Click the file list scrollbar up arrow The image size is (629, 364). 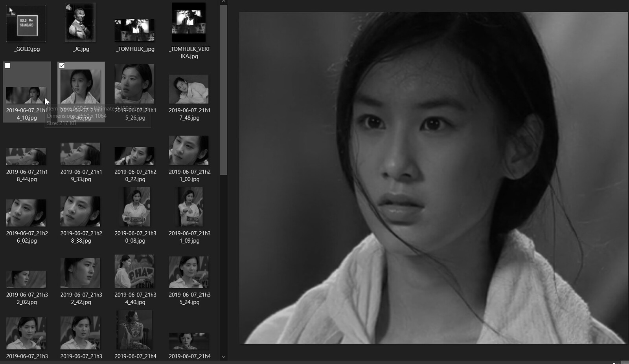click(224, 2)
